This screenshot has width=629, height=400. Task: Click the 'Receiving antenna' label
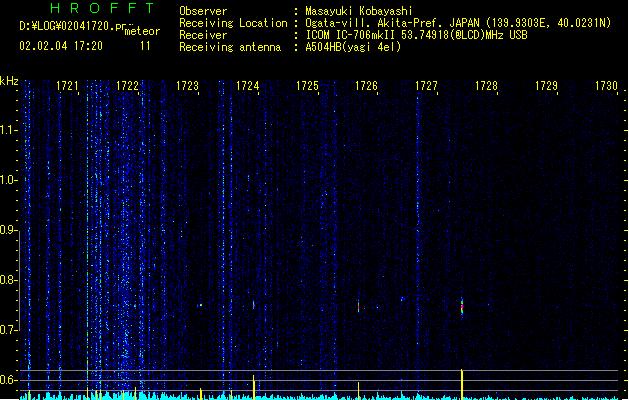(230, 47)
